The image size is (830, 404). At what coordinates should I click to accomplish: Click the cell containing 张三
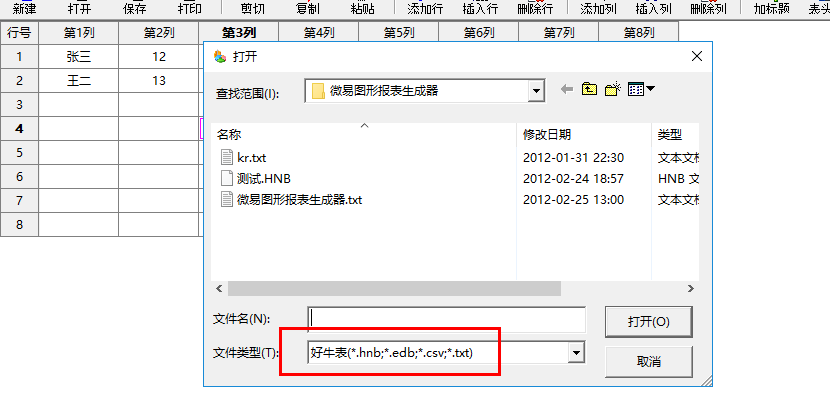(x=79, y=57)
